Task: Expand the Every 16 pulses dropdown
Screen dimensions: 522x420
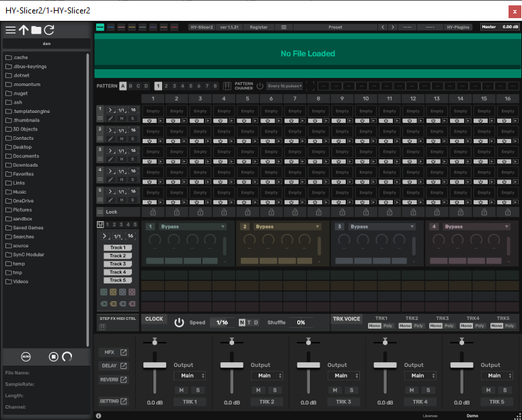Action: 284,86
